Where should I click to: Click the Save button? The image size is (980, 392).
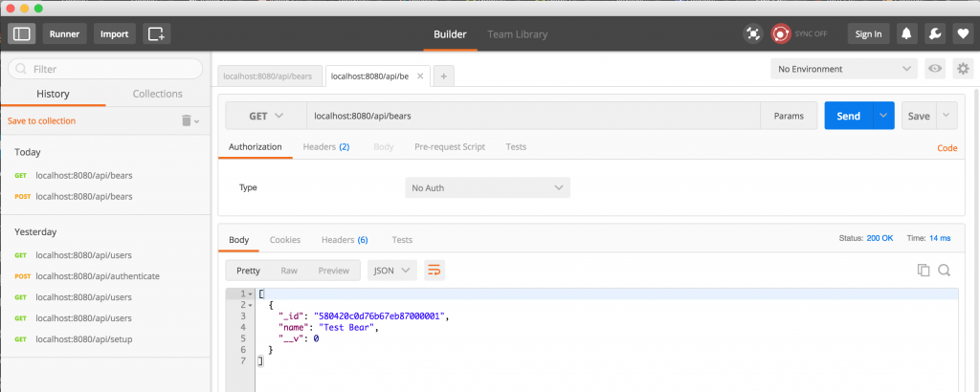pos(919,116)
